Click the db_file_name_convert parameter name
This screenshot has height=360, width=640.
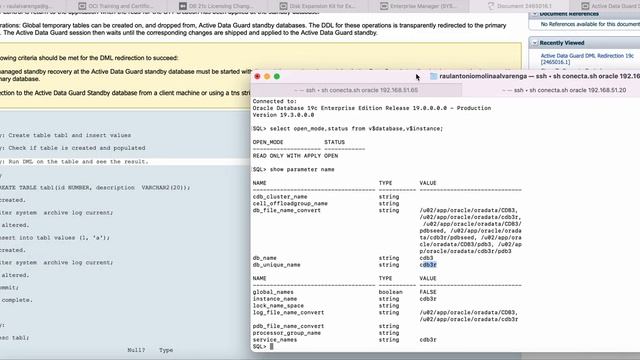(287, 211)
